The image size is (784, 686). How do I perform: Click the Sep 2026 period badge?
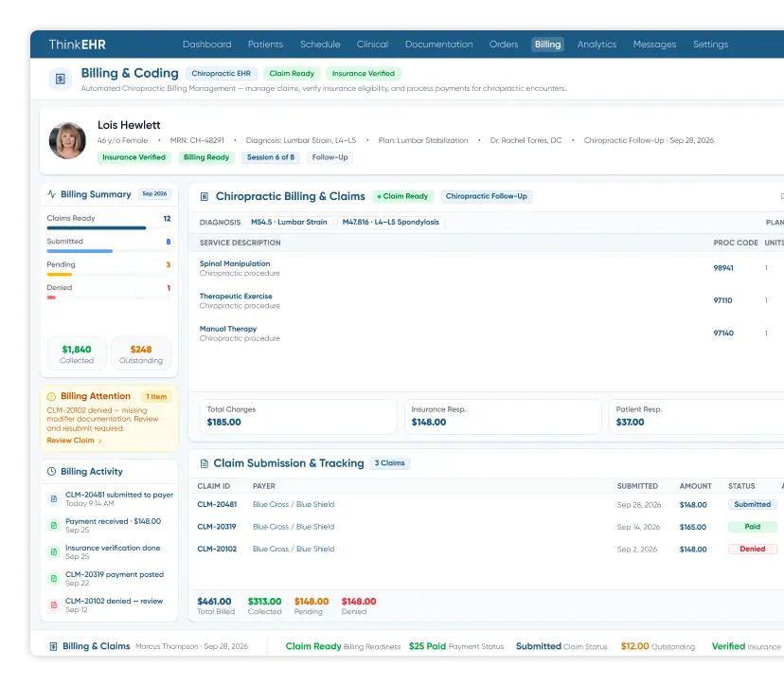point(154,193)
